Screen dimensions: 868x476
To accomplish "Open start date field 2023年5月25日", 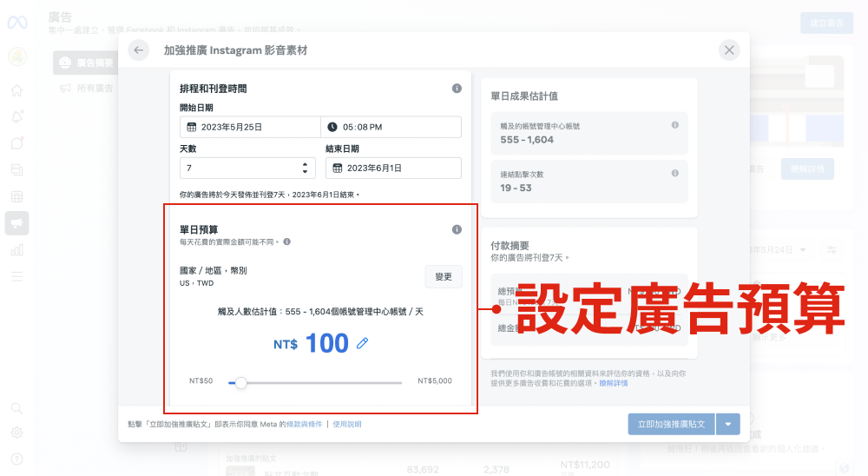I will pyautogui.click(x=250, y=127).
